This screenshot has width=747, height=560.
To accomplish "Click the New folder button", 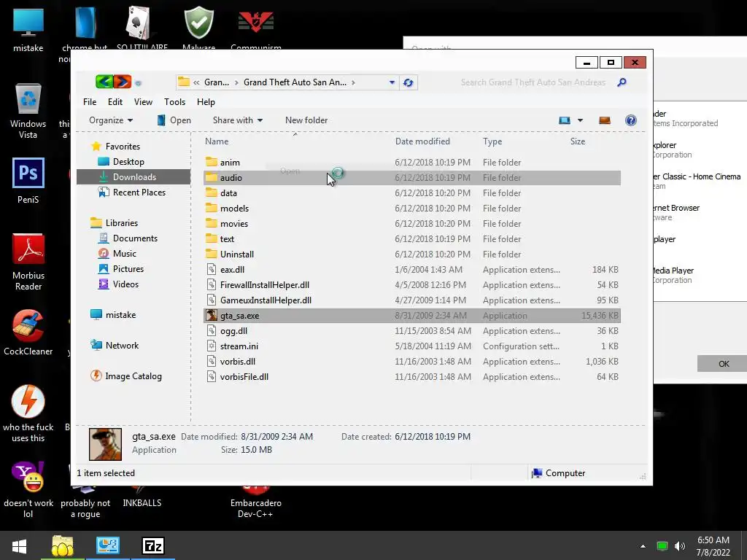I will [x=306, y=120].
